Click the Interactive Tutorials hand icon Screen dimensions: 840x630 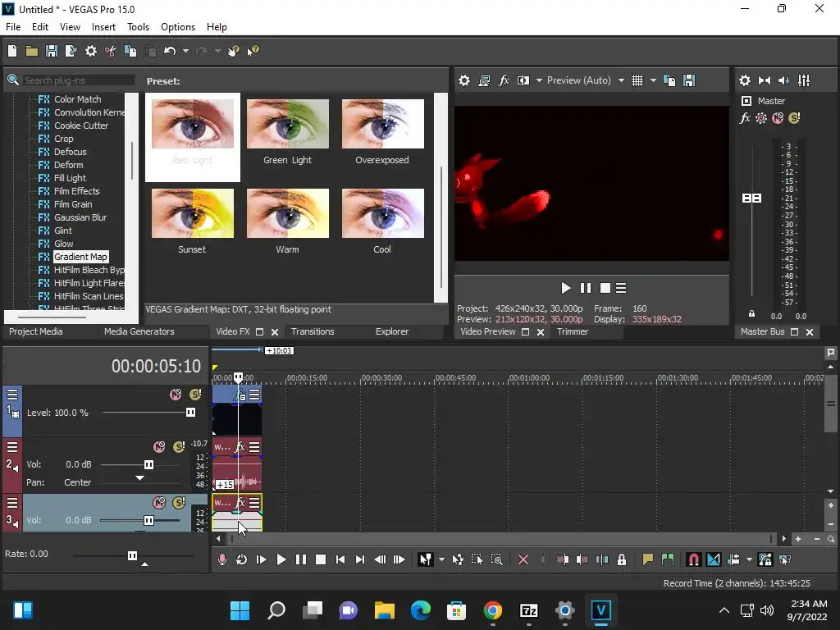click(233, 51)
